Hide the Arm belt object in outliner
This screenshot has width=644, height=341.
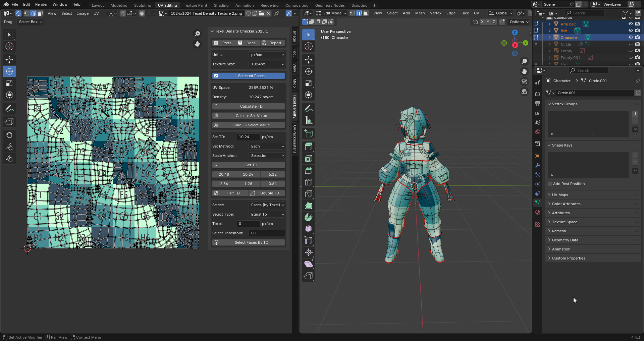pyautogui.click(x=630, y=24)
